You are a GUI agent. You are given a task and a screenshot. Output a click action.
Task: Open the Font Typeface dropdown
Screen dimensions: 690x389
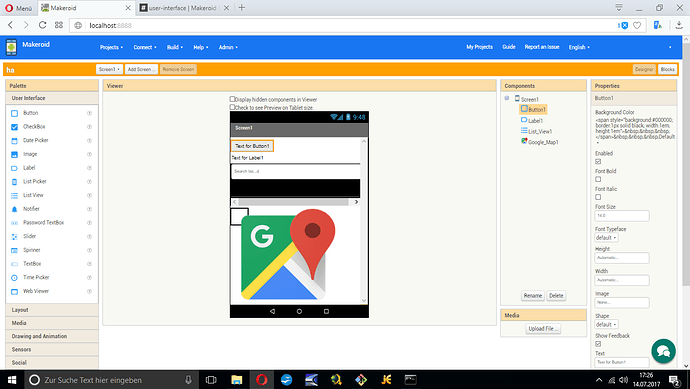coord(606,238)
